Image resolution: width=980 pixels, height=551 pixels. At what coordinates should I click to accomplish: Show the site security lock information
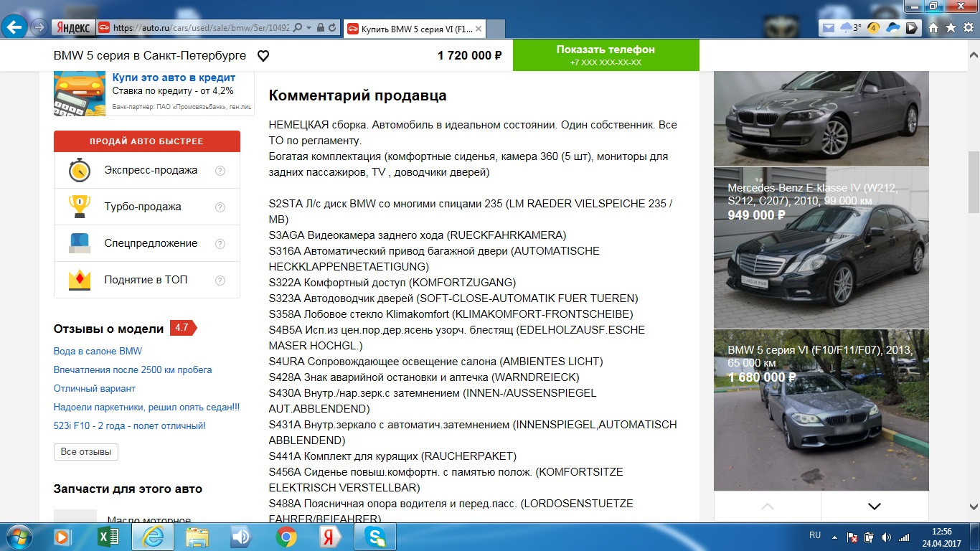click(320, 28)
